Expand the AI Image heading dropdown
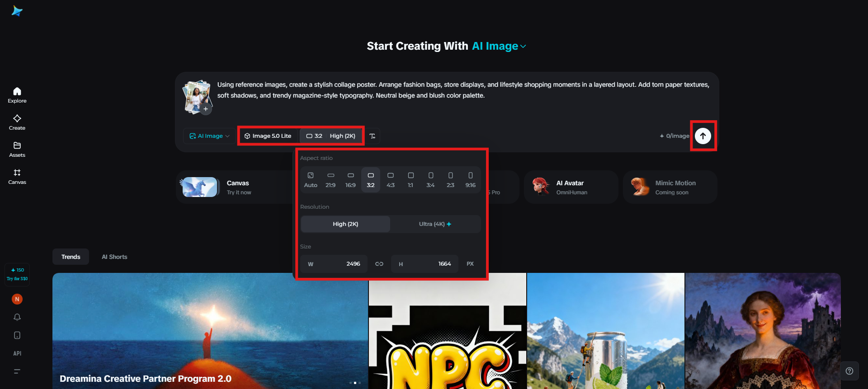Image resolution: width=868 pixels, height=389 pixels. tap(499, 46)
